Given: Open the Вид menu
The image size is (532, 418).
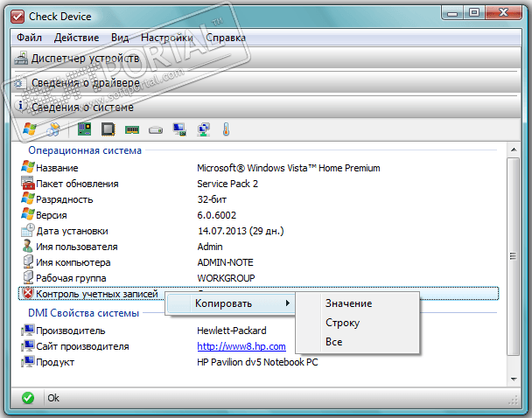Looking at the screenshot, I should point(120,38).
